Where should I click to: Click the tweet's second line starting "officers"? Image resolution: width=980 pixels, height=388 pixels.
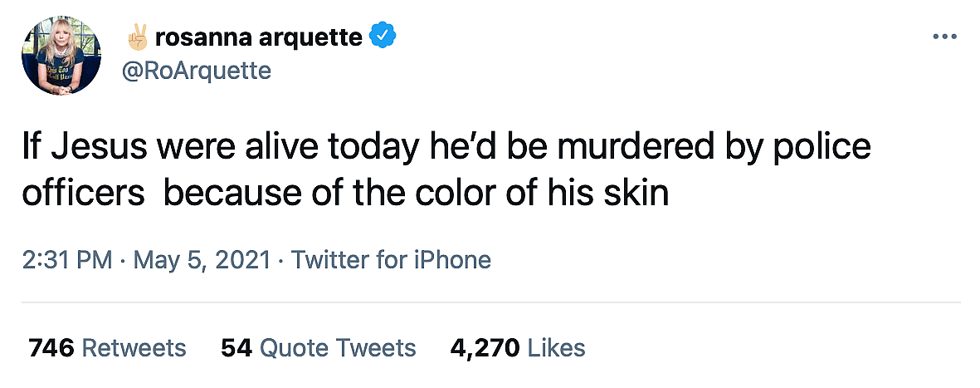tap(344, 193)
